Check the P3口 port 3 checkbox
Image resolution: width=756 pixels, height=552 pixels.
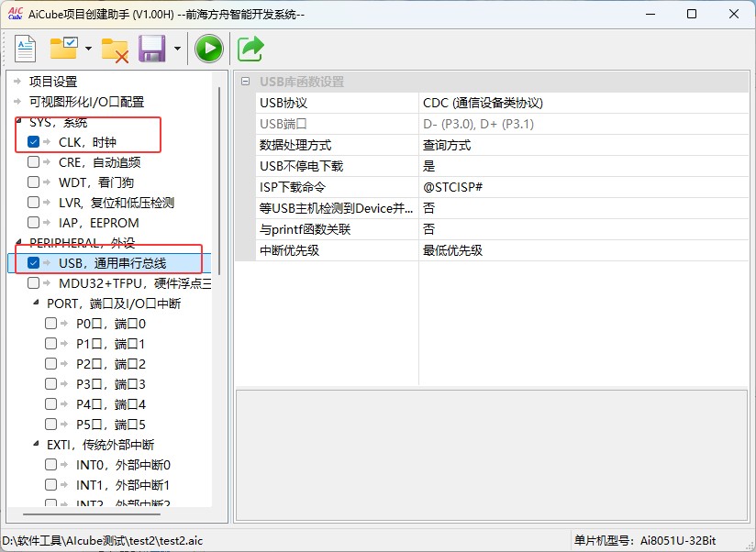pyautogui.click(x=50, y=384)
